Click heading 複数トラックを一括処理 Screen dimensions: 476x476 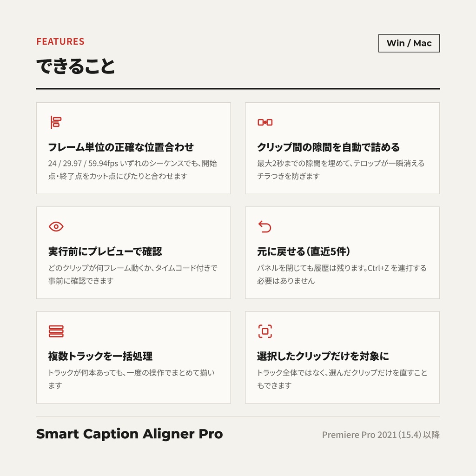[100, 356]
